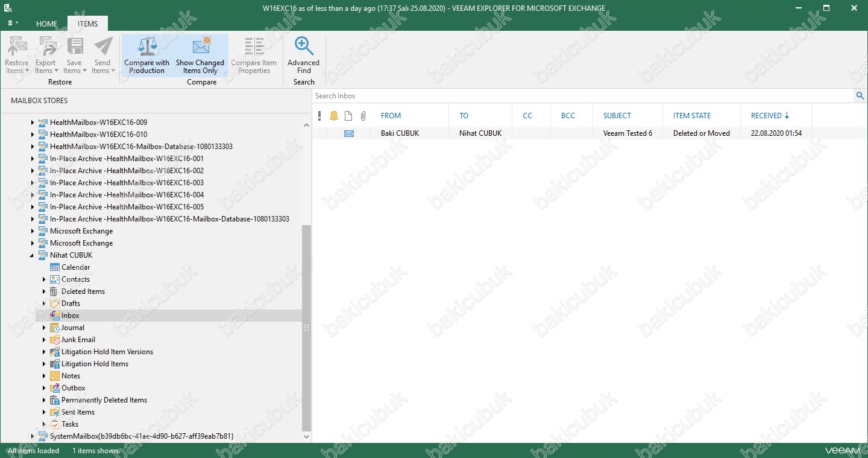This screenshot has width=868, height=458.
Task: Toggle Show Changed Items Only
Action: (200, 55)
